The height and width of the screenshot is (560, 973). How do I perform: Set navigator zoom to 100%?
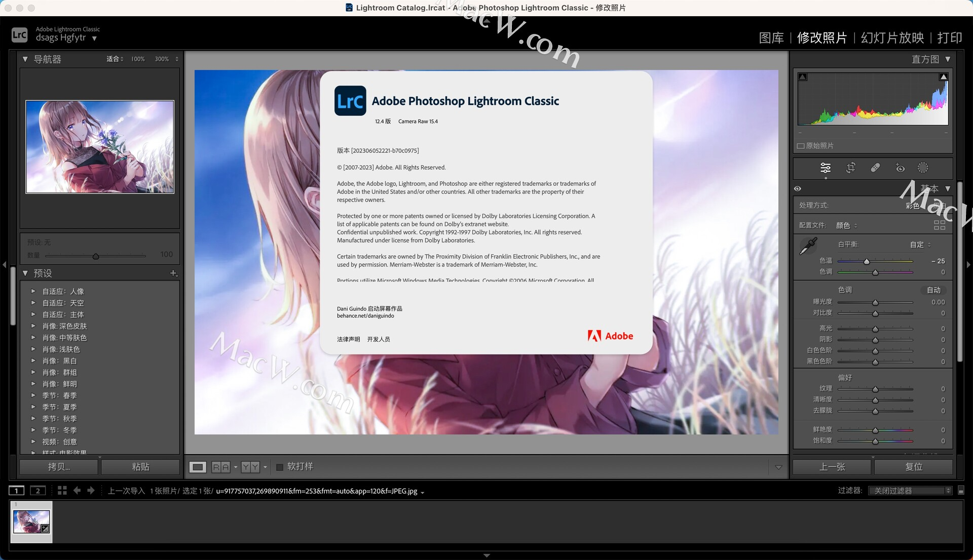(138, 59)
